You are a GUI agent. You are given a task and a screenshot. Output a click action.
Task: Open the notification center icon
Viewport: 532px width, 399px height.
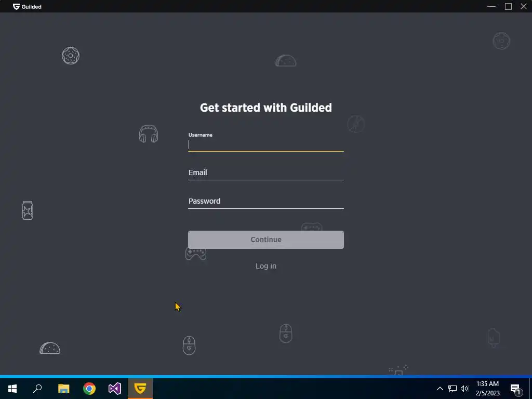coord(516,389)
